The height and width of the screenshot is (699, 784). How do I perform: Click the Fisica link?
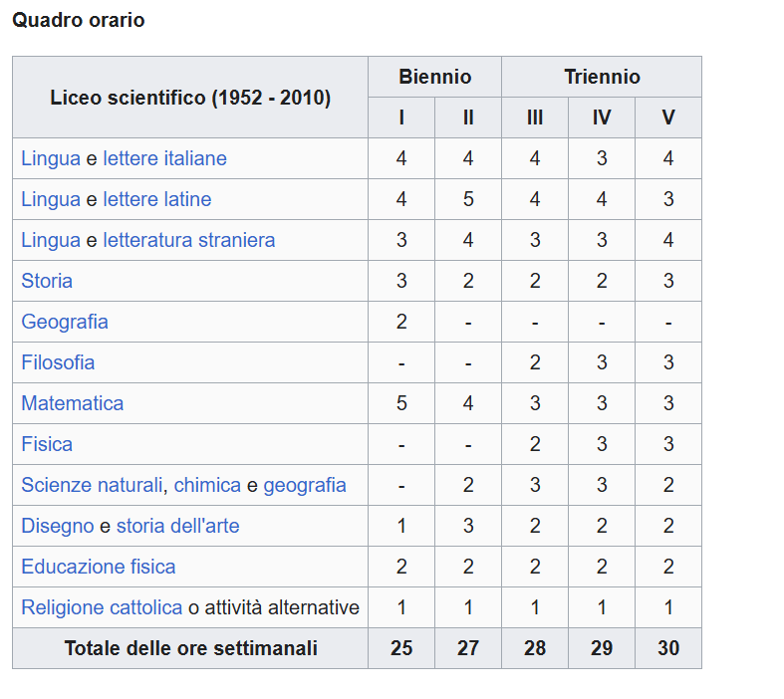click(x=47, y=444)
